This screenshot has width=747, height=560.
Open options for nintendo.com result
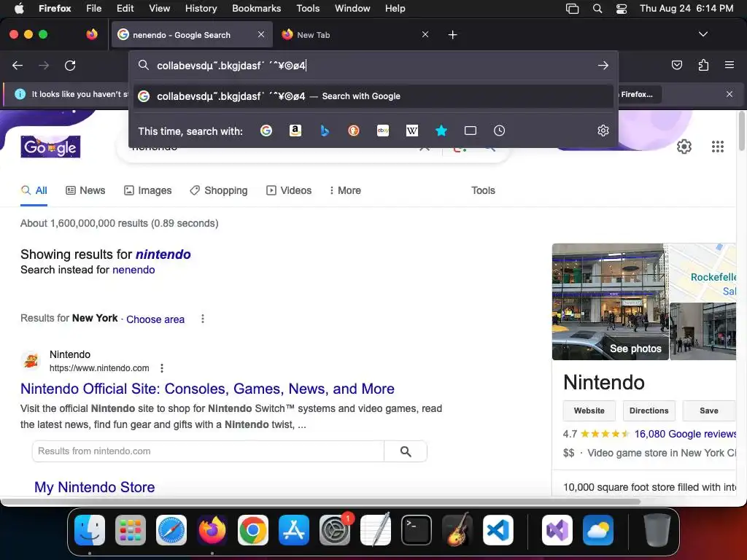tap(162, 368)
